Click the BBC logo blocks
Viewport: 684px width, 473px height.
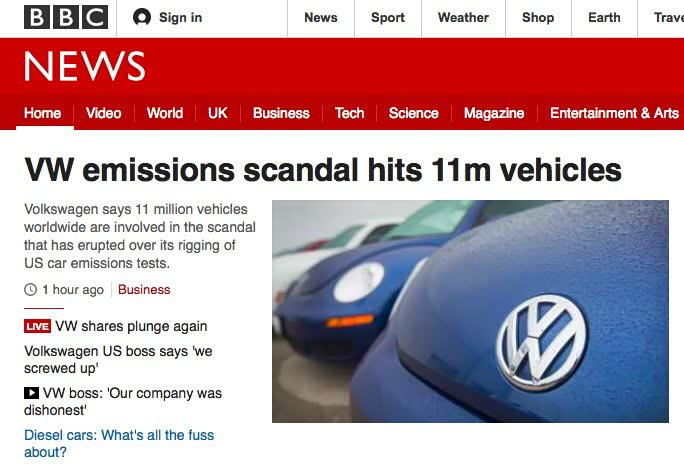pyautogui.click(x=65, y=17)
